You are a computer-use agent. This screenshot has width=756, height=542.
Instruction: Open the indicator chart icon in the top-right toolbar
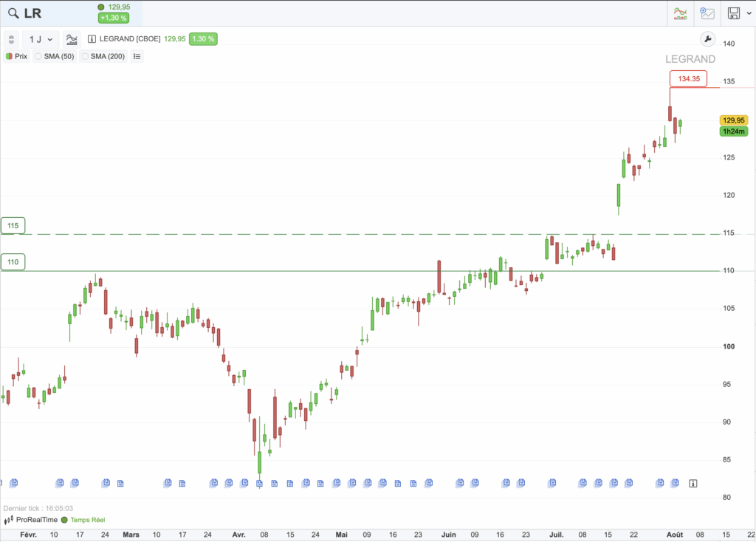680,13
